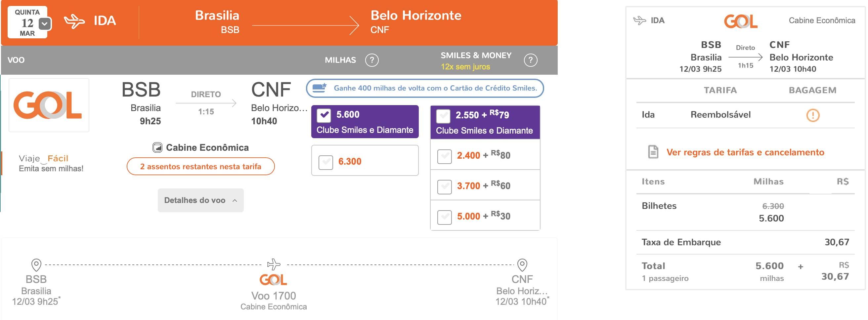868x320 pixels.
Task: Click the Smiles credit card 400 milhas banner
Action: click(x=424, y=88)
